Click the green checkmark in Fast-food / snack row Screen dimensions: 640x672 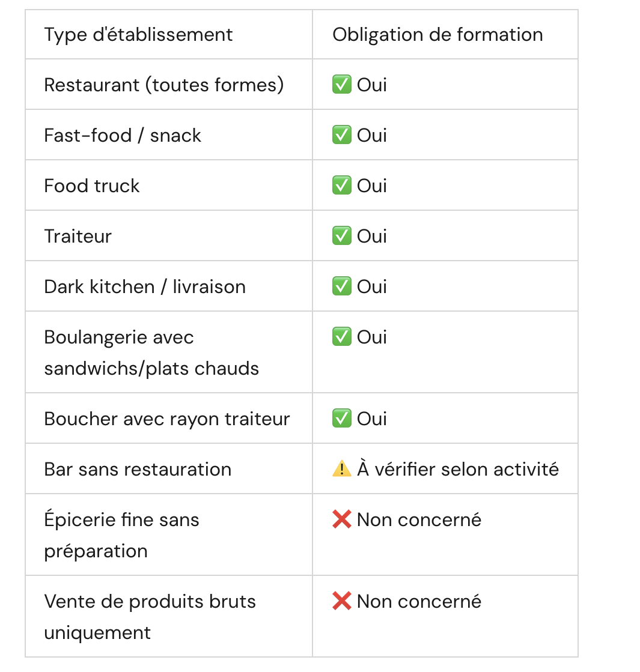[x=341, y=135]
